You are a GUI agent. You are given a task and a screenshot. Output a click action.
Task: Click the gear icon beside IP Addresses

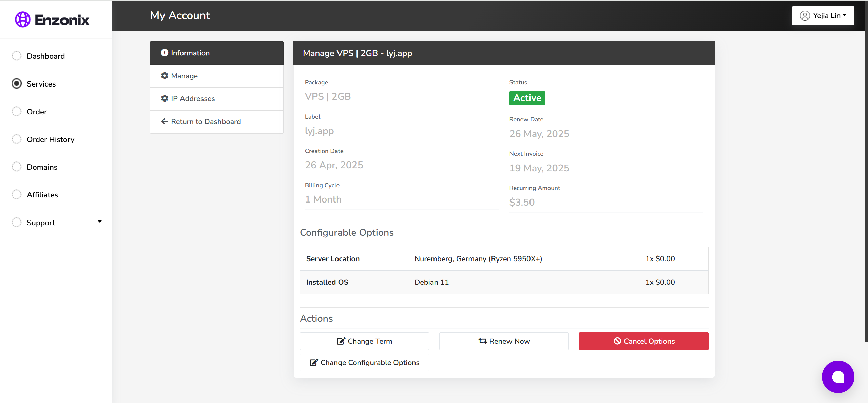click(165, 98)
